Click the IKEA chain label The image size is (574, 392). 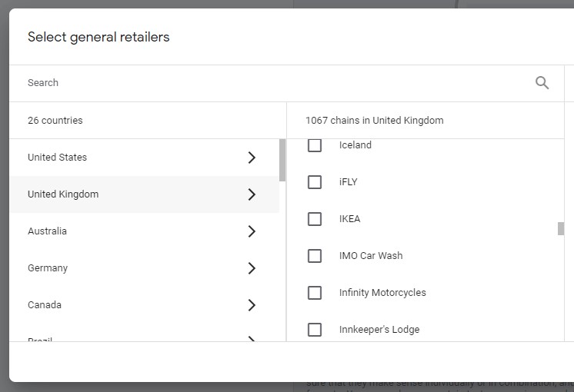(x=349, y=219)
